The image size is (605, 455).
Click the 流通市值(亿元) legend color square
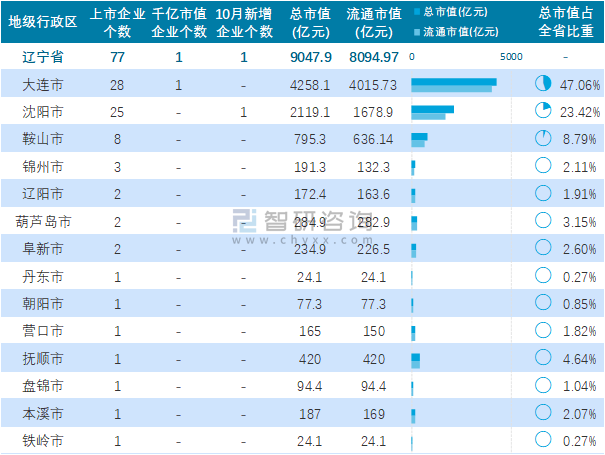click(417, 31)
